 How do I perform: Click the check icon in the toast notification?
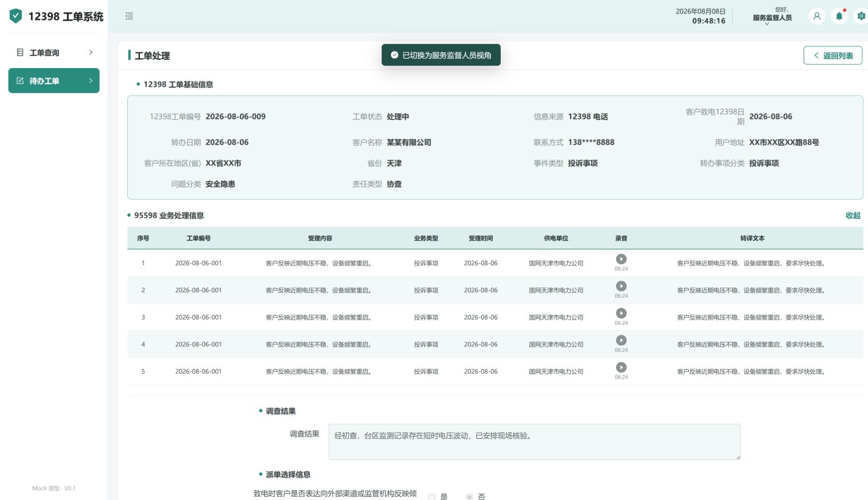[394, 55]
